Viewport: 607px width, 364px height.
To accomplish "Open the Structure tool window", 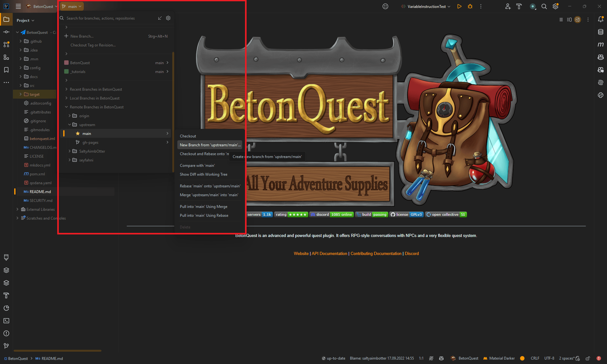I will click(6, 57).
